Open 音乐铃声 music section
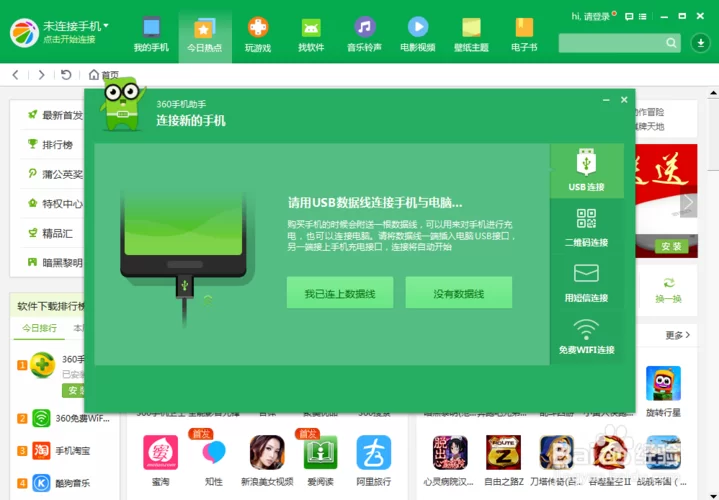 [x=364, y=35]
